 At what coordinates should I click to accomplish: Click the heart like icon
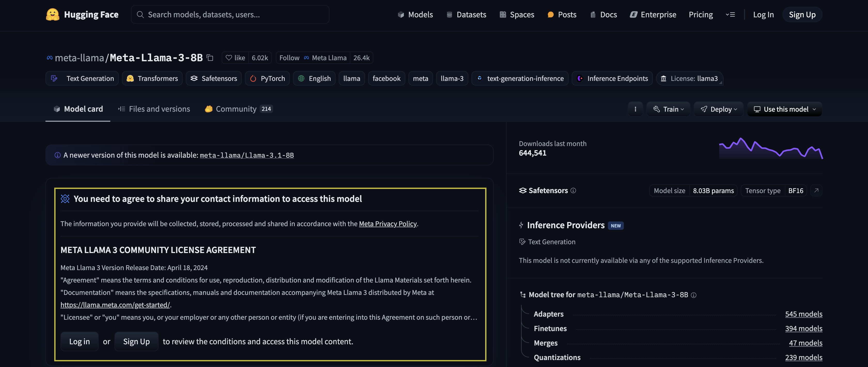click(229, 58)
